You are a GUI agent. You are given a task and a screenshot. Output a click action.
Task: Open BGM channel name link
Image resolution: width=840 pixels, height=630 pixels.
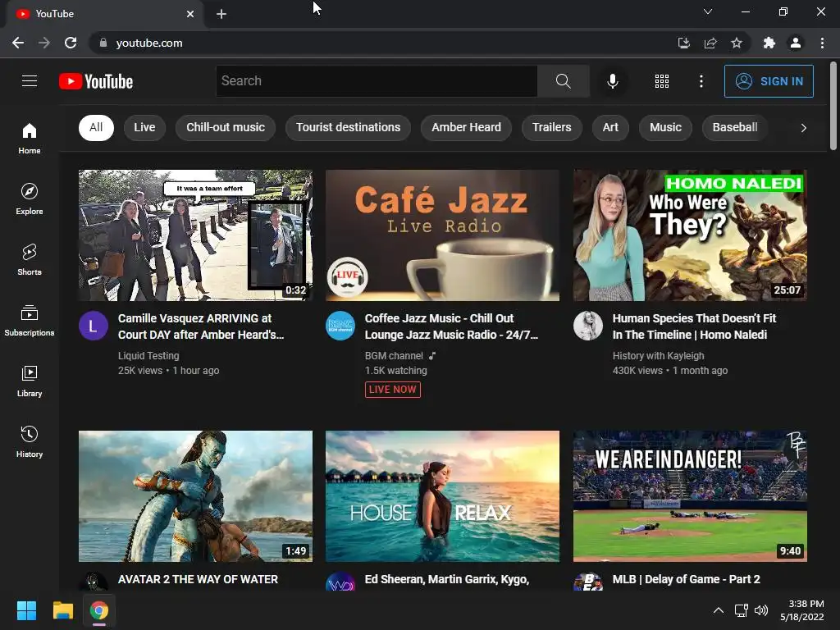point(394,356)
